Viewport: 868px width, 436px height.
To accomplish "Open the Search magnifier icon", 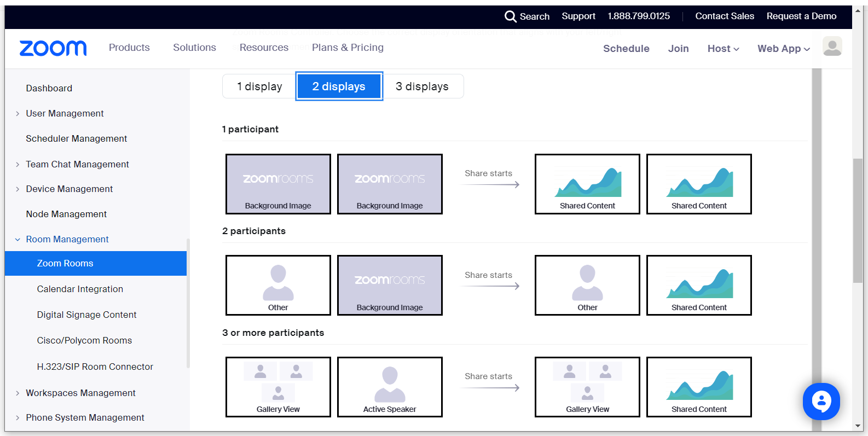I will click(x=510, y=16).
